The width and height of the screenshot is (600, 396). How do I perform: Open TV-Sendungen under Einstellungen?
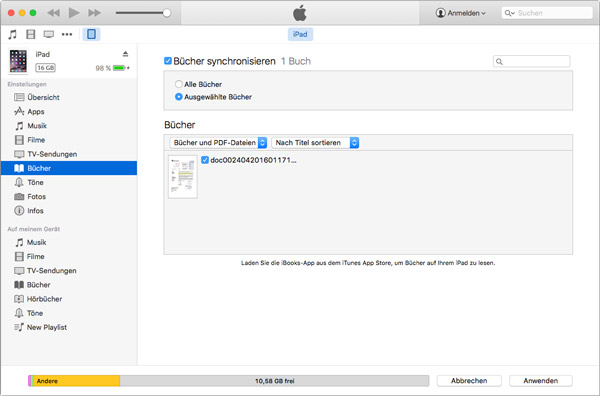pos(69,154)
